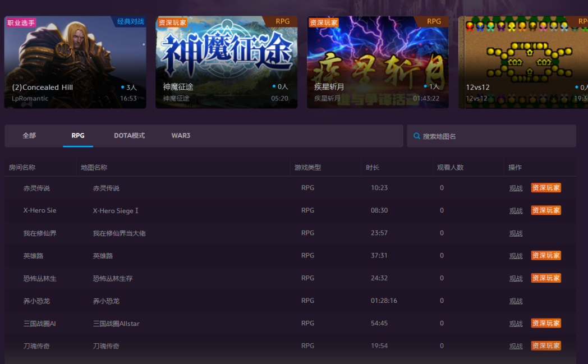Click room name 我在修仙界

tap(40, 233)
